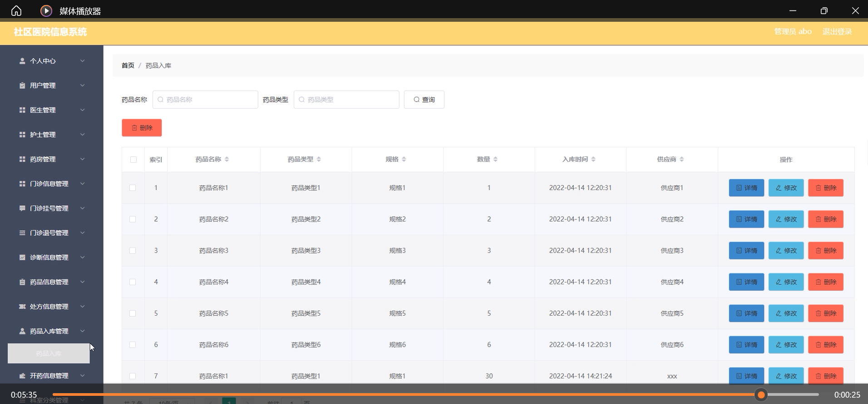Sort 药品名称 column via sort arrows
Viewport: 868px width, 404px height.
[x=227, y=159]
